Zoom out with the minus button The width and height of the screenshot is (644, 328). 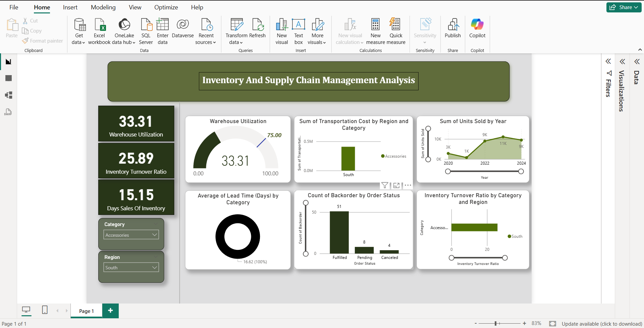[476, 323]
